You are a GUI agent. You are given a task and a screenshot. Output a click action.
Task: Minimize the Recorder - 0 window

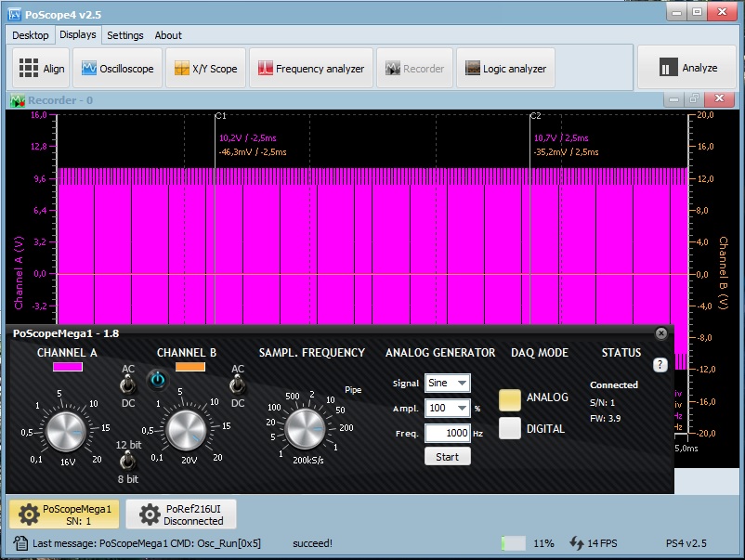pos(673,98)
